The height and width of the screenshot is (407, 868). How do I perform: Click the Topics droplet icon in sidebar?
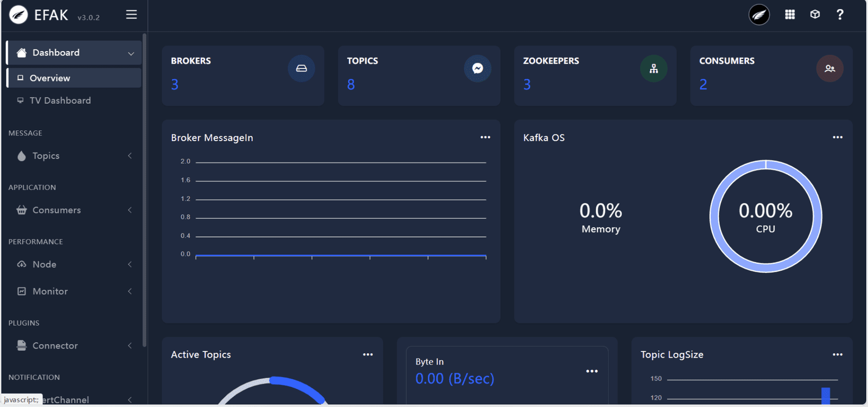[22, 156]
